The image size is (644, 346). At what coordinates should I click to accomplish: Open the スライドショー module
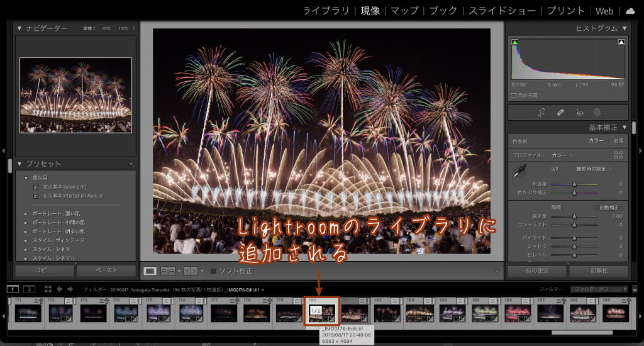point(502,11)
